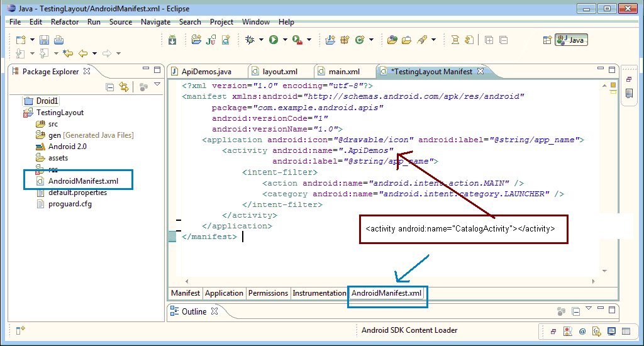Image resolution: width=644 pixels, height=346 pixels.
Task: Run the project with the green play icon
Action: [274, 40]
